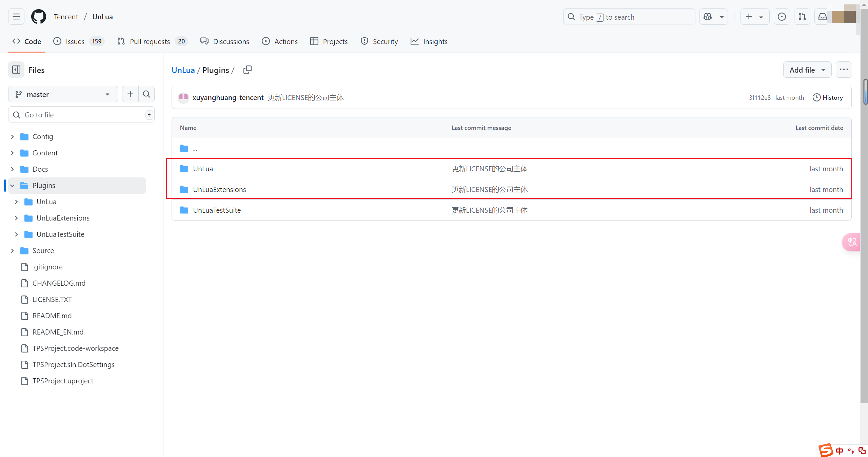Open the UnLuaTestSuite folder in file list
Screen dimensions: 868x457
point(217,210)
